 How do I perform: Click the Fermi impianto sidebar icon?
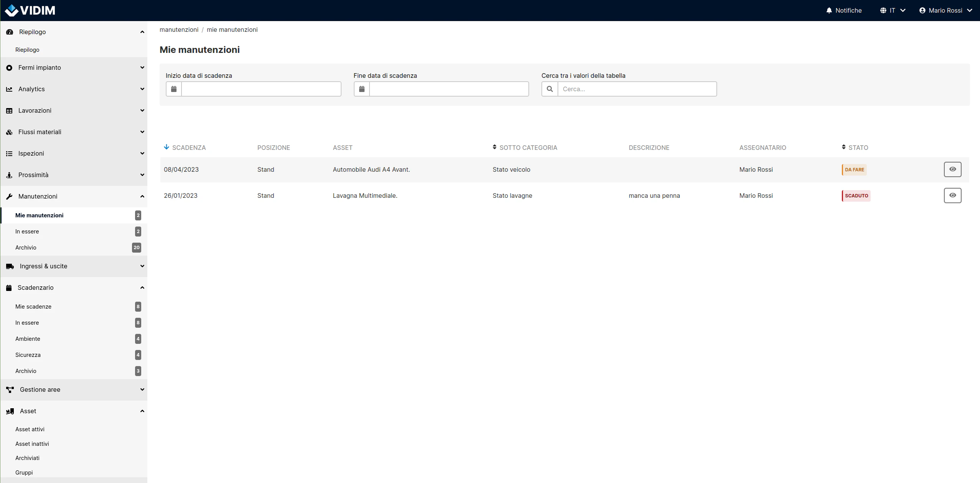pyautogui.click(x=9, y=67)
